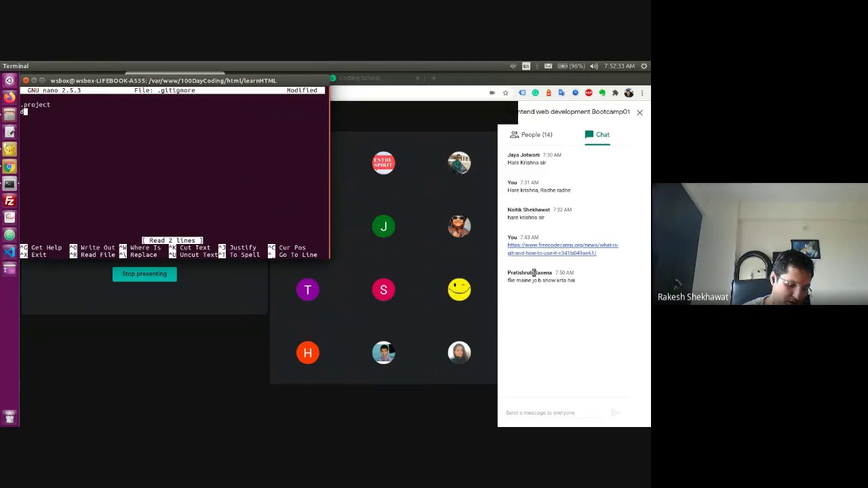Open a new Chrome tab with plus
This screenshot has height=488, width=868.
[x=433, y=78]
